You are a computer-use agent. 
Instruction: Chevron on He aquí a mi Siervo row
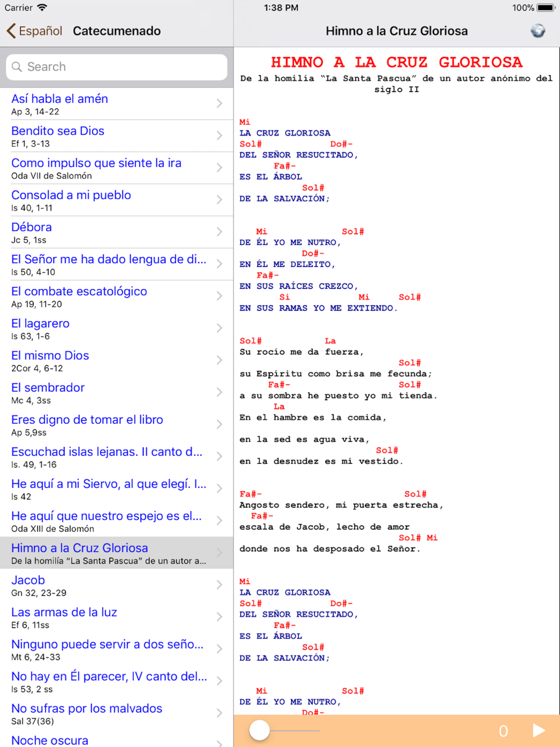tap(220, 489)
